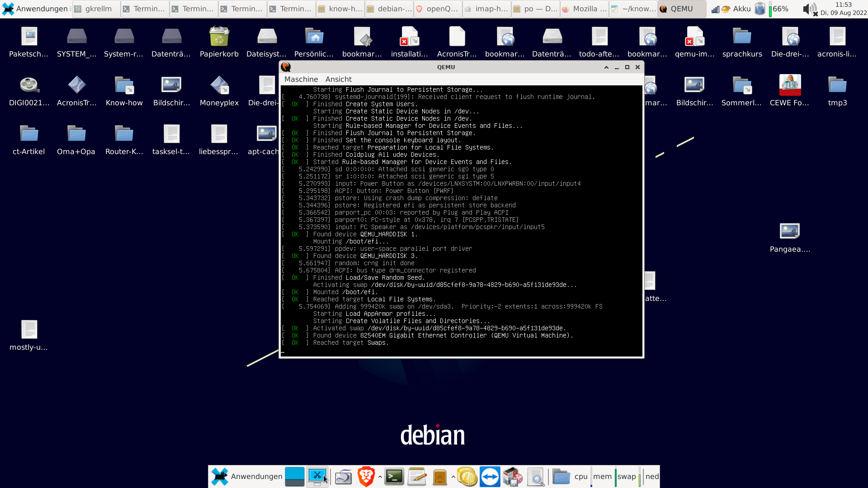Select the Paketsch... desktop icon

[29, 42]
